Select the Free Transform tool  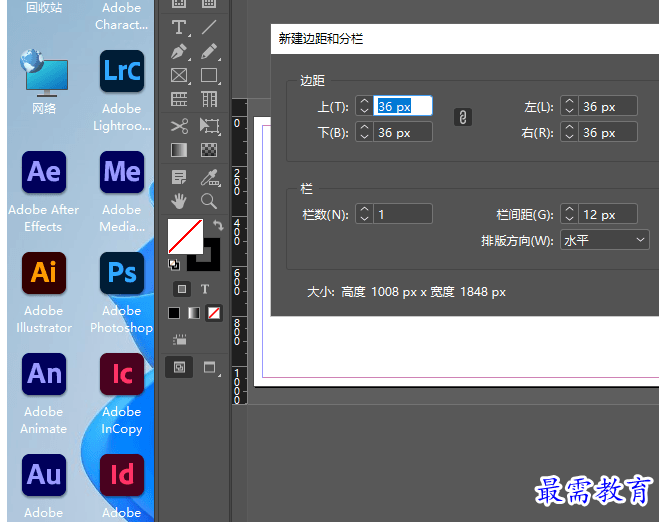(209, 126)
